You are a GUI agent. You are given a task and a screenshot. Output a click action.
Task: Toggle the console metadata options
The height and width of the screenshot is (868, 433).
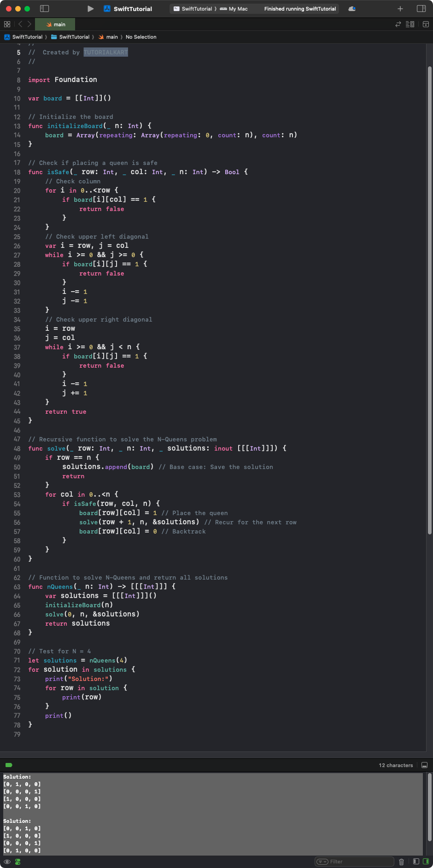[x=18, y=862]
